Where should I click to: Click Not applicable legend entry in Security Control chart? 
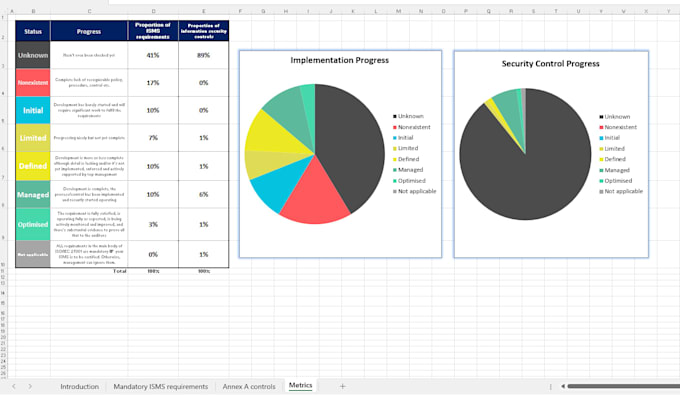pos(621,191)
